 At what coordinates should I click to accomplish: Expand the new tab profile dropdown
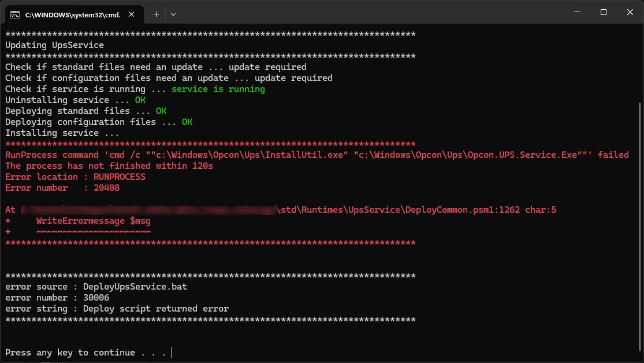(173, 14)
